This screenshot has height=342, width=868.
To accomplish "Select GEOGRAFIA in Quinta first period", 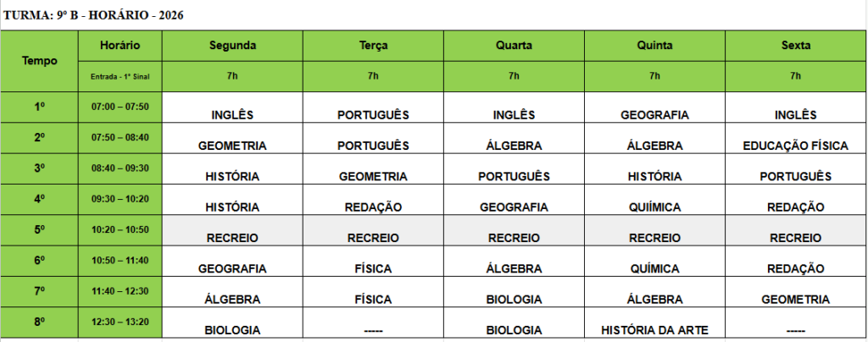I will [x=655, y=108].
